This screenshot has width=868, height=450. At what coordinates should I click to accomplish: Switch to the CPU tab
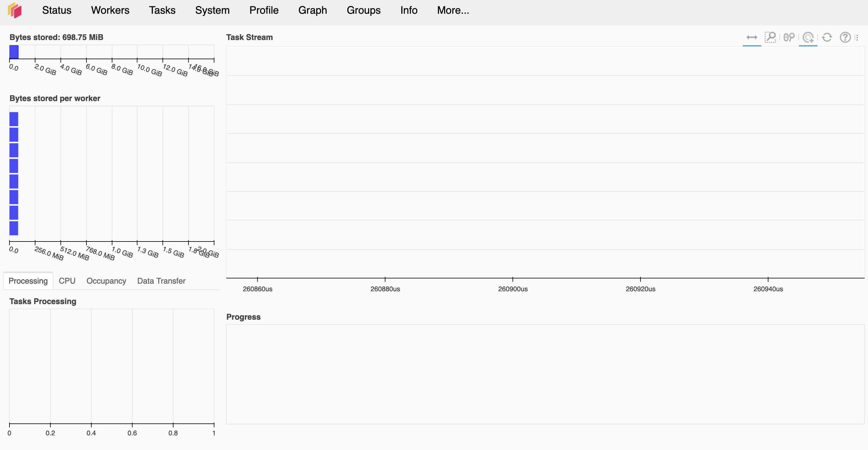tap(67, 281)
